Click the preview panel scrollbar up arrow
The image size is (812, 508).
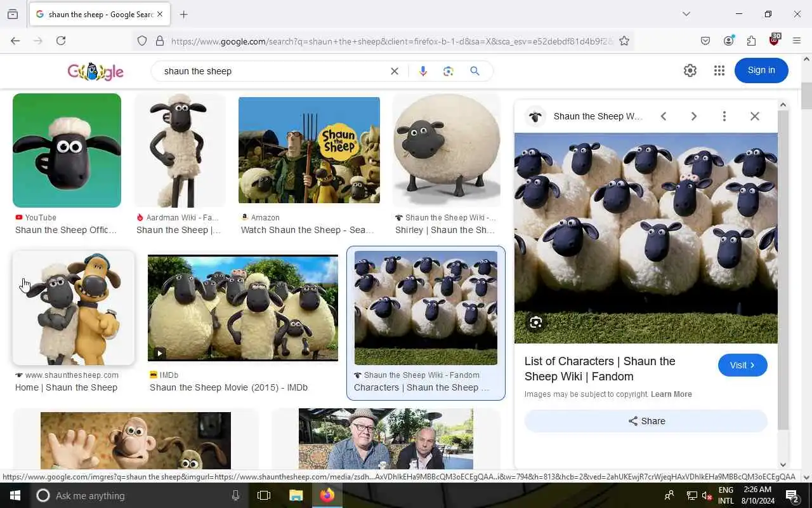click(x=783, y=105)
